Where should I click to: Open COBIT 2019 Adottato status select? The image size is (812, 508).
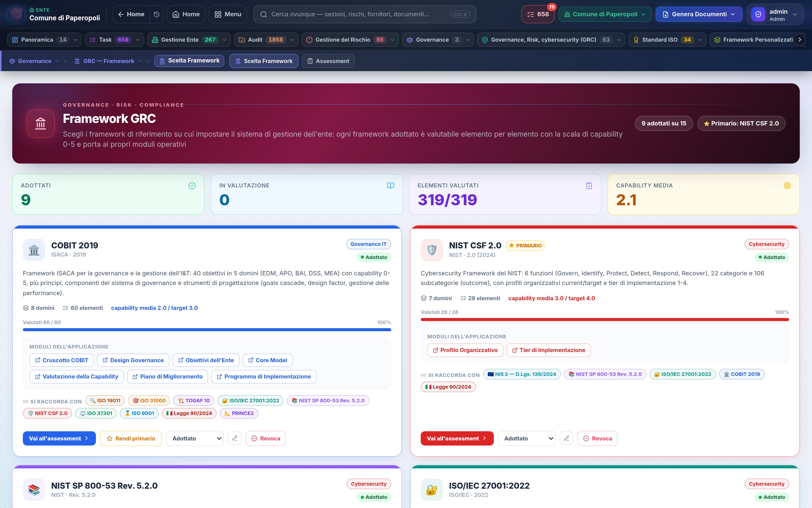coord(195,438)
